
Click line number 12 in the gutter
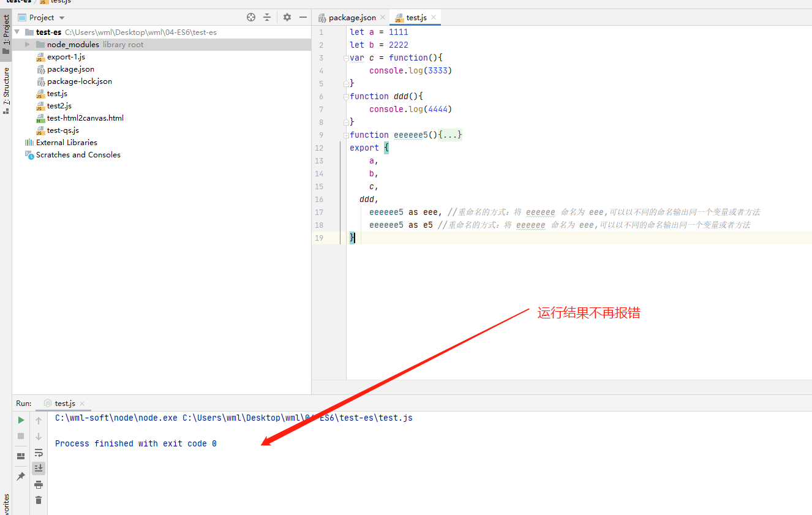point(319,148)
